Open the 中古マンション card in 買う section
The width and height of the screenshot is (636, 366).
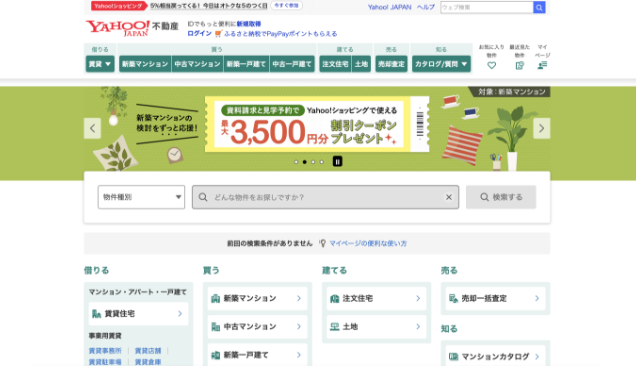[x=257, y=327]
